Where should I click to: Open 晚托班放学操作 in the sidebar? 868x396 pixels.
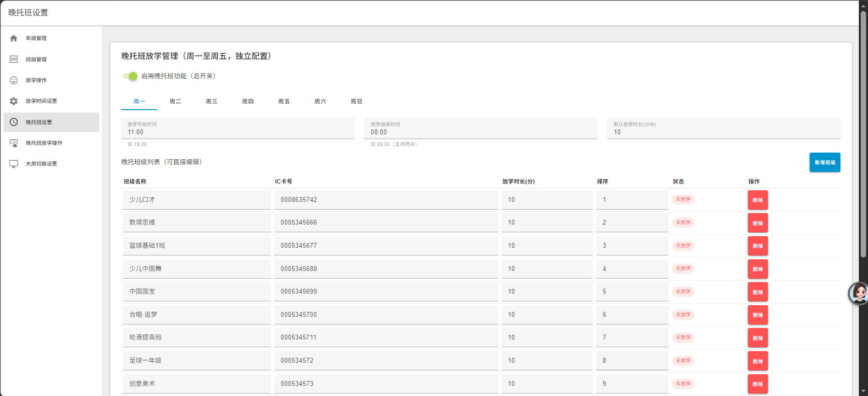[x=51, y=143]
